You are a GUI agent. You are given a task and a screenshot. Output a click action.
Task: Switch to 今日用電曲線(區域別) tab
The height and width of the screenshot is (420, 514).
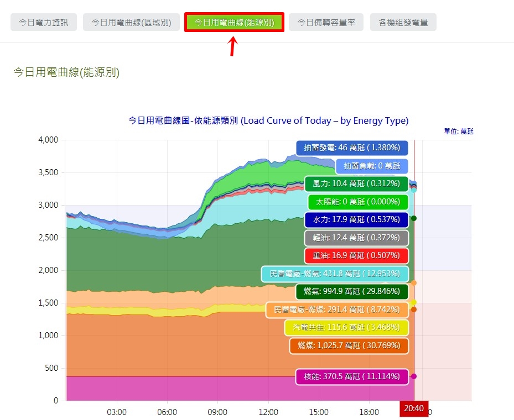point(131,22)
